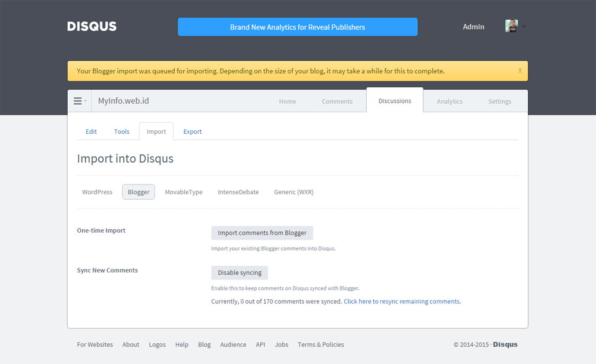This screenshot has width=596, height=364.
Task: Open Help footer link
Action: pos(182,345)
